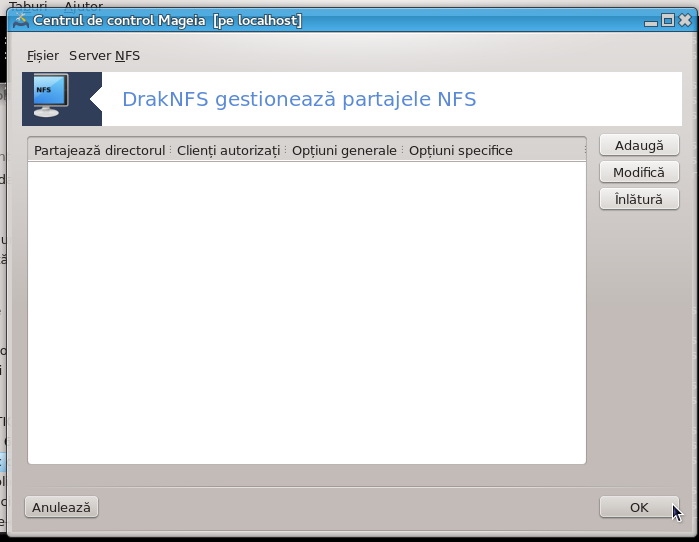Image resolution: width=699 pixels, height=542 pixels.
Task: Click the DrakNFS gestionează partajele NFS heading
Action: (299, 99)
